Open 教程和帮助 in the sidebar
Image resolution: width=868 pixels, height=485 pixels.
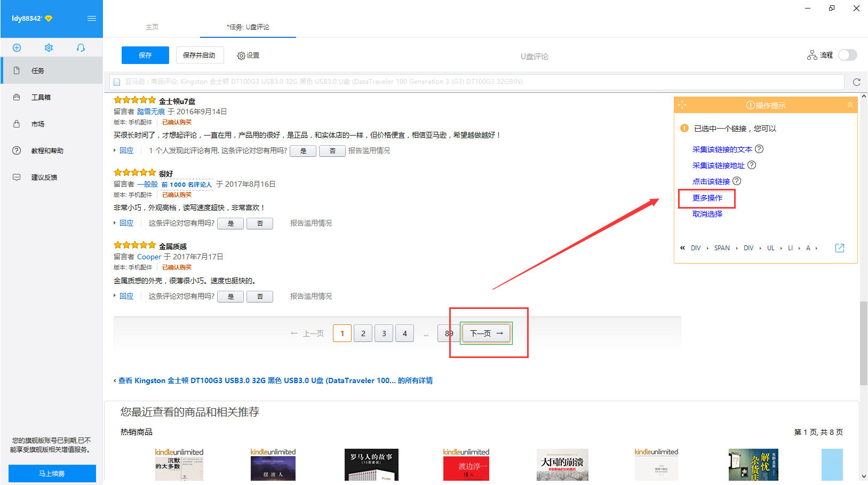tap(52, 150)
